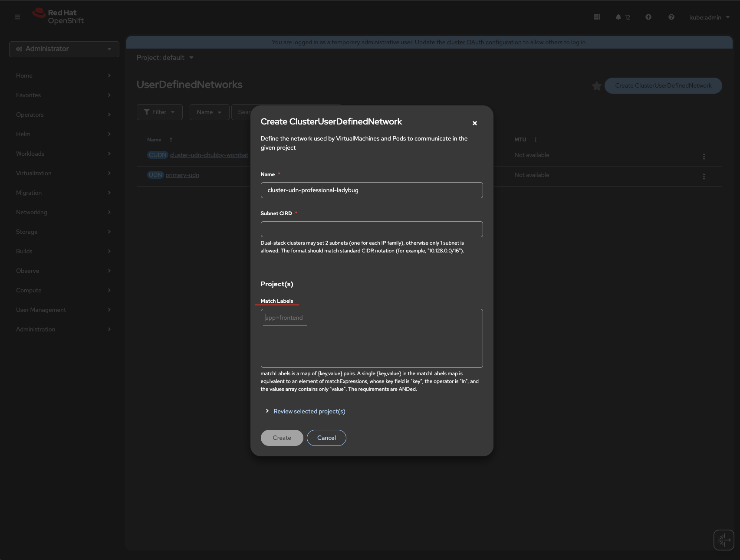Click the Subnet CIRD input field

[x=372, y=229]
